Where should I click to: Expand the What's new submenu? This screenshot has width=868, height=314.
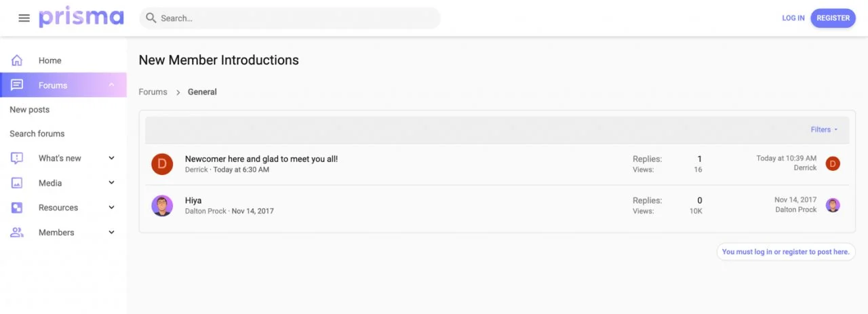(112, 158)
